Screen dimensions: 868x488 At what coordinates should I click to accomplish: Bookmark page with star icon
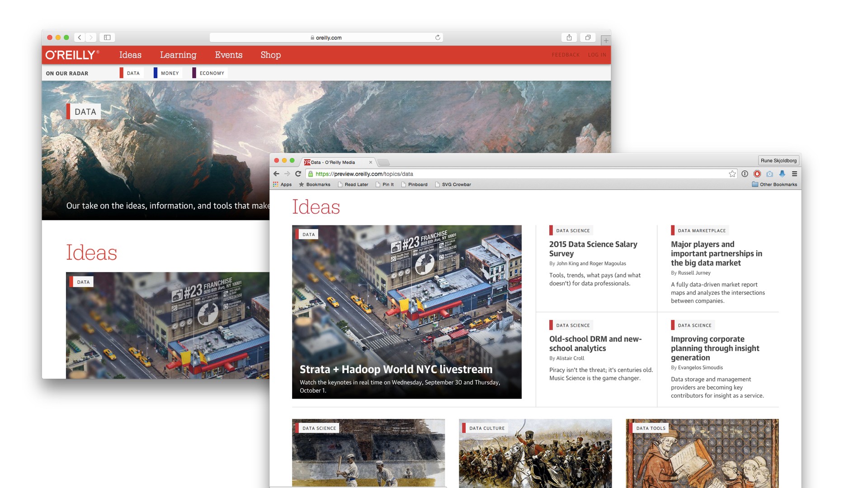pos(732,174)
